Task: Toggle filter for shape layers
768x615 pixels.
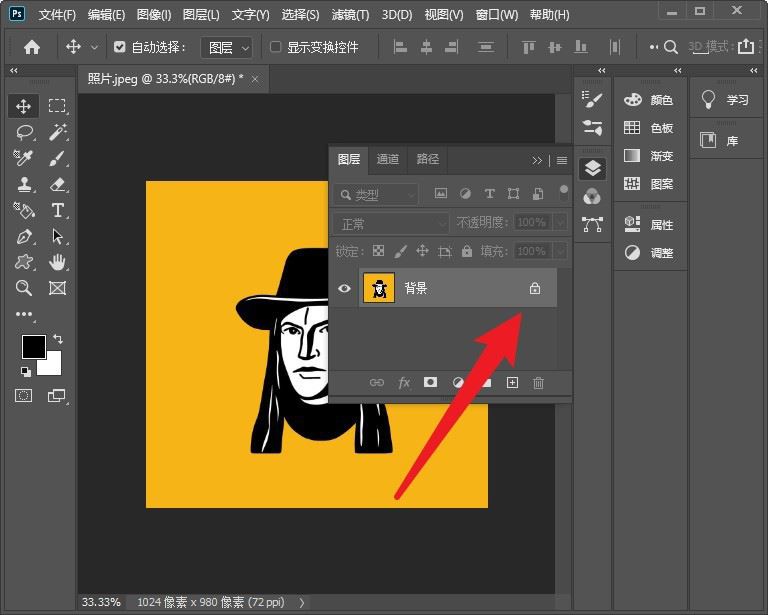Action: click(x=513, y=193)
